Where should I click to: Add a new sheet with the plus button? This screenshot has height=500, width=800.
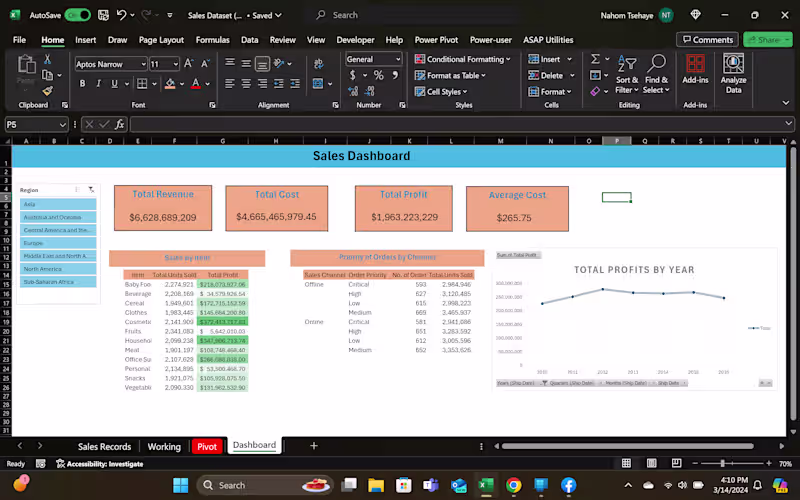pos(314,446)
